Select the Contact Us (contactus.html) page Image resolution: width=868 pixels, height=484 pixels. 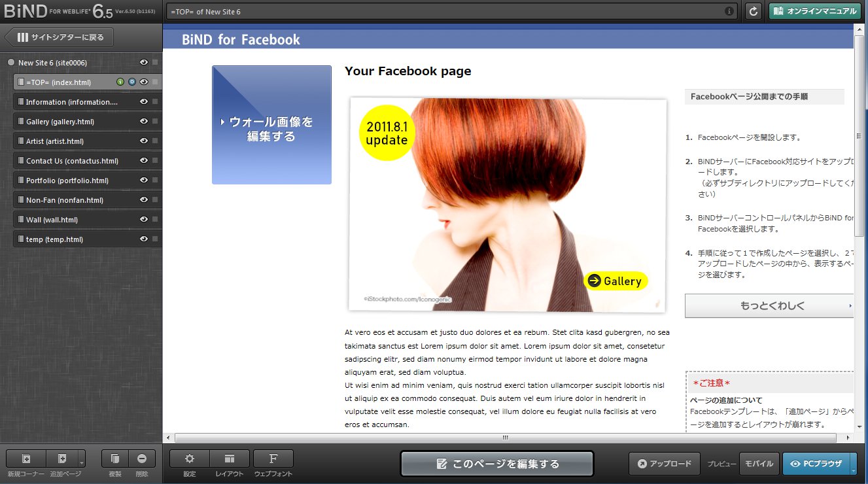88,160
